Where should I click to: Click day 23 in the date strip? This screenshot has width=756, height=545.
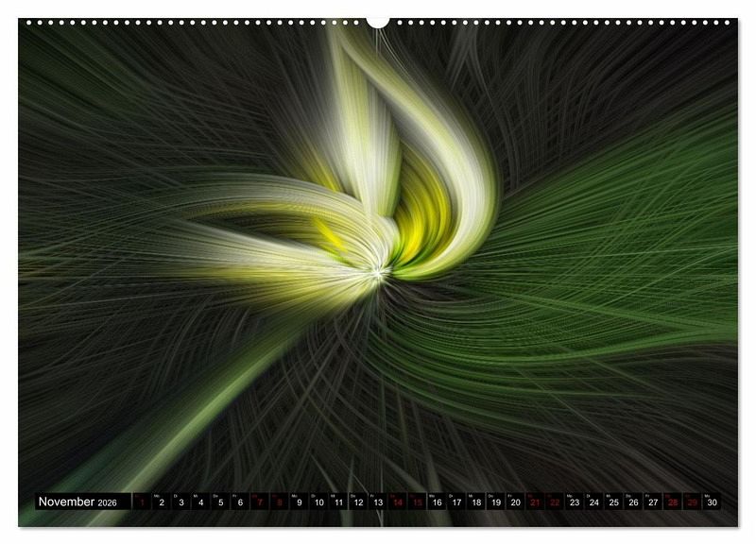tap(575, 502)
